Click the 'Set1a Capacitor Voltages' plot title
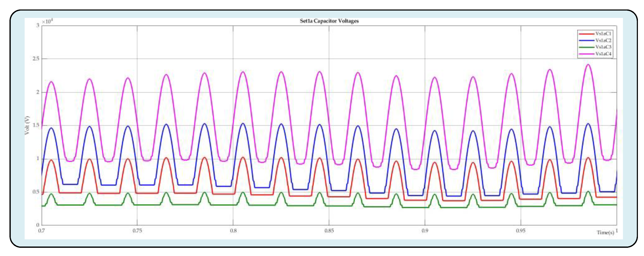Screen dimensions: 644x256 pos(329,21)
